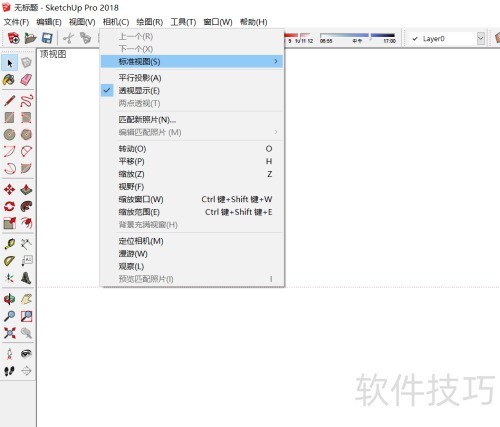The height and width of the screenshot is (427, 500).
Task: Click the shadow time-of-day slider
Action: pos(357,35)
